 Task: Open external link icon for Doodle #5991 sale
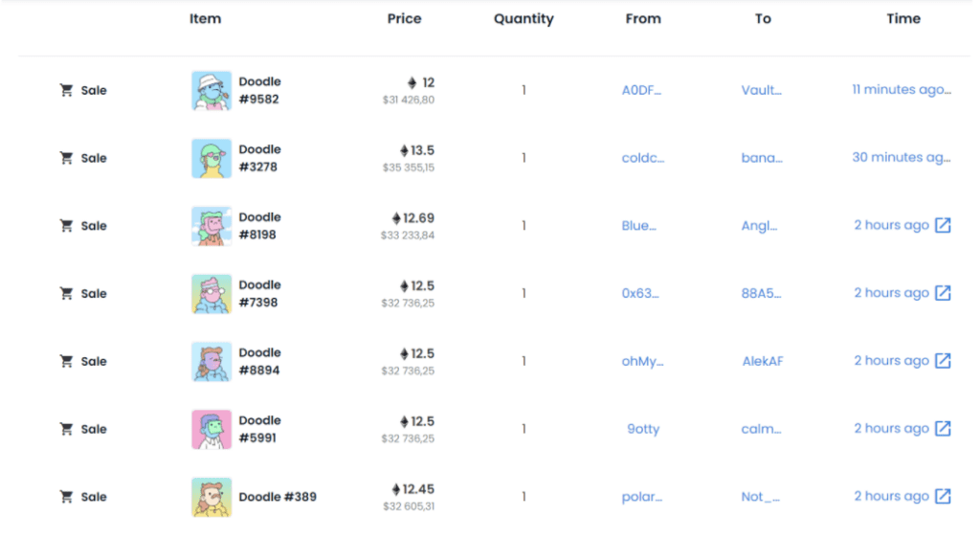tap(943, 429)
